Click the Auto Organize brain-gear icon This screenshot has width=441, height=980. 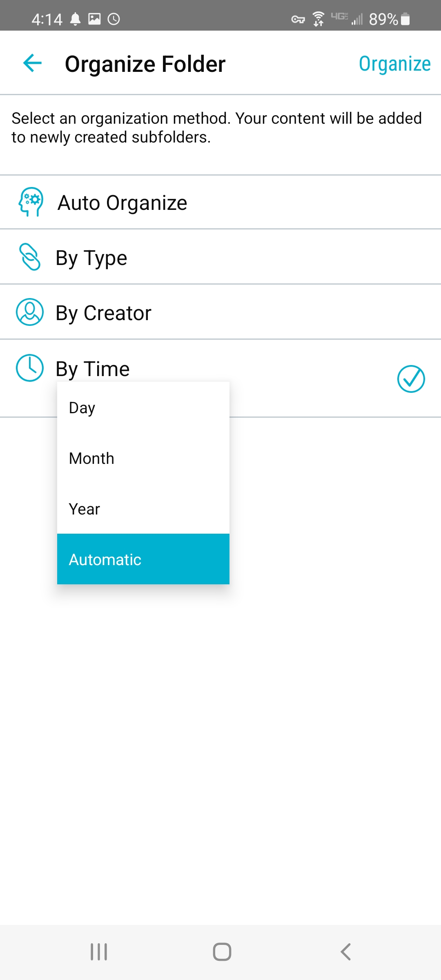click(x=31, y=202)
